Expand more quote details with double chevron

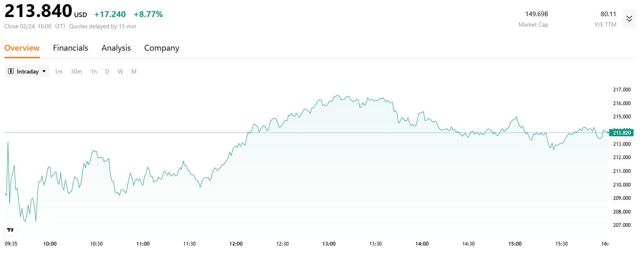point(629,19)
